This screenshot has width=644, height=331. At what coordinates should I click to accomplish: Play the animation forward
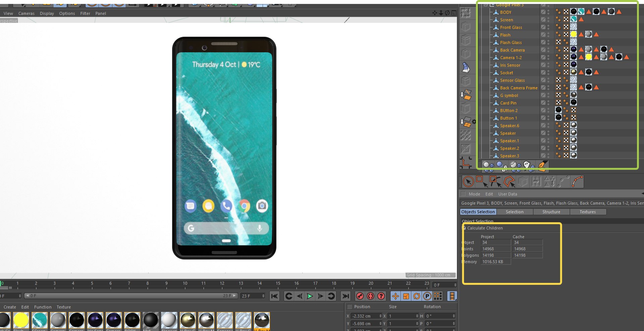pyautogui.click(x=310, y=296)
